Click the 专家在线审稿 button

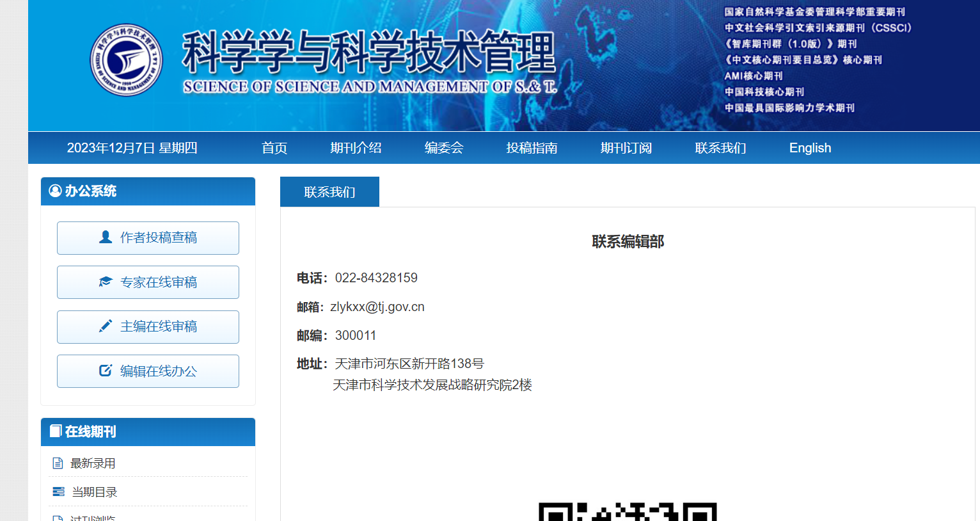click(x=148, y=282)
